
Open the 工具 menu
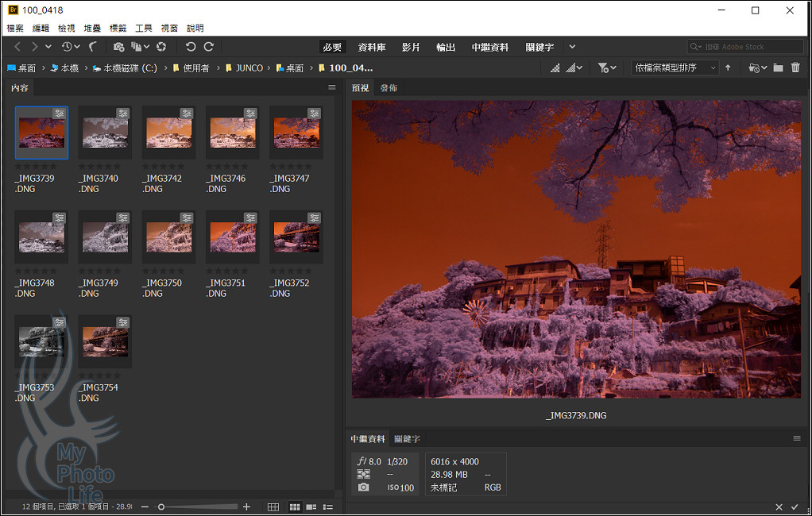pos(144,28)
